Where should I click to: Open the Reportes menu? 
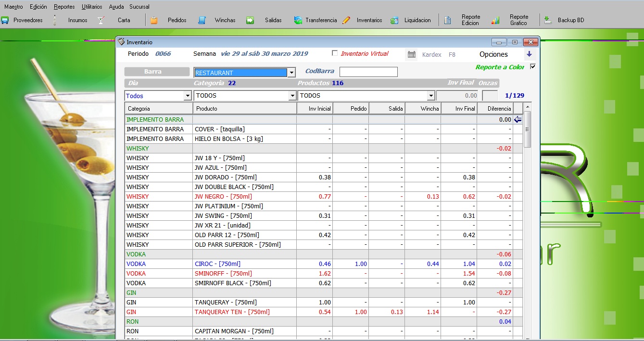pos(64,7)
